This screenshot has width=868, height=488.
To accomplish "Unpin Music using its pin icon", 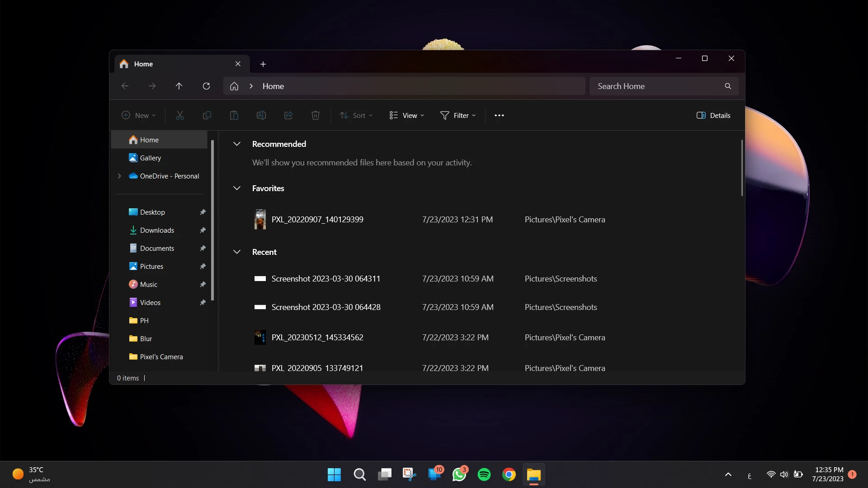I will click(x=203, y=284).
